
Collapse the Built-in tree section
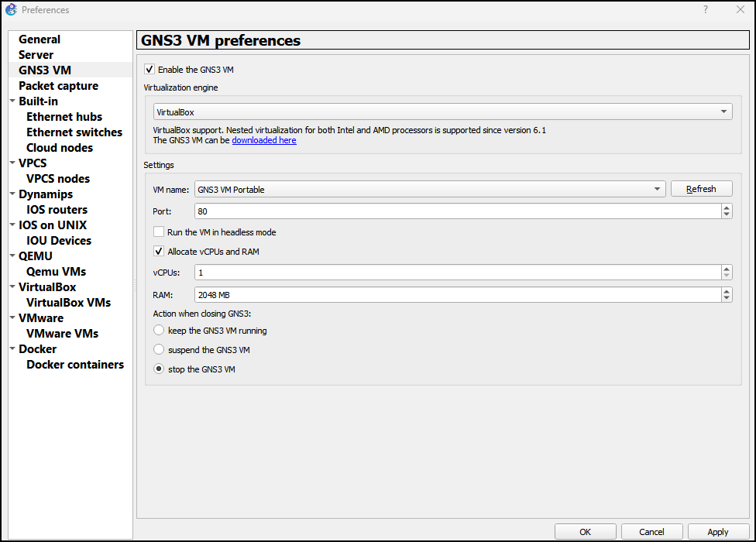coord(12,101)
